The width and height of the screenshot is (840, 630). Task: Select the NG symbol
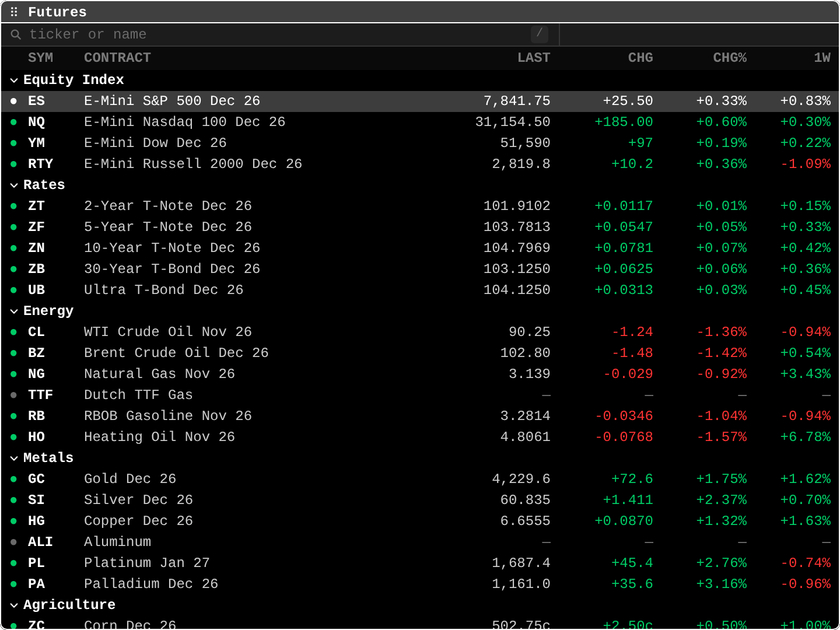click(x=36, y=374)
